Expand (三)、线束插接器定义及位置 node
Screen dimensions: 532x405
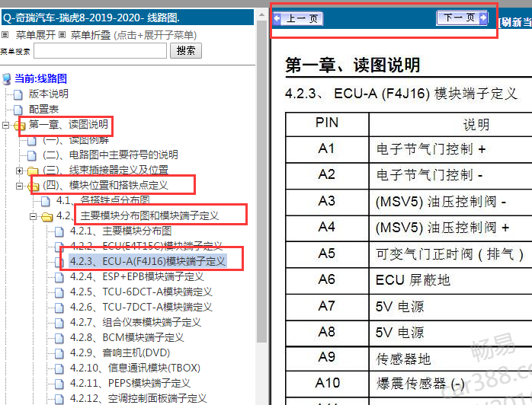[x=19, y=171]
